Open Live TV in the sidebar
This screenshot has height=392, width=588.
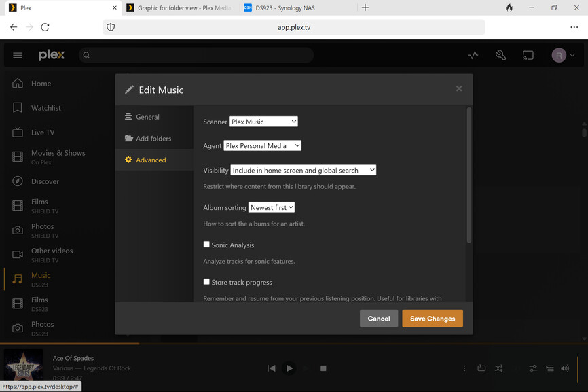pos(43,132)
